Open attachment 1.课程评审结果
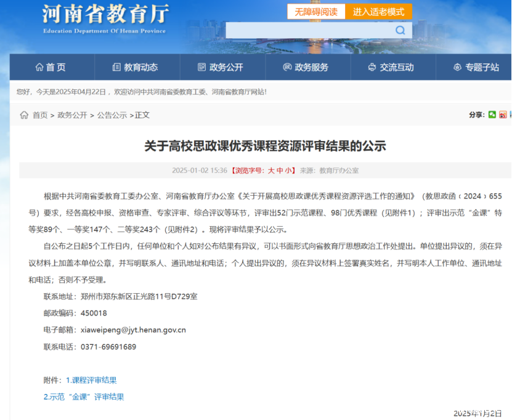This screenshot has height=420, width=512. tap(91, 380)
